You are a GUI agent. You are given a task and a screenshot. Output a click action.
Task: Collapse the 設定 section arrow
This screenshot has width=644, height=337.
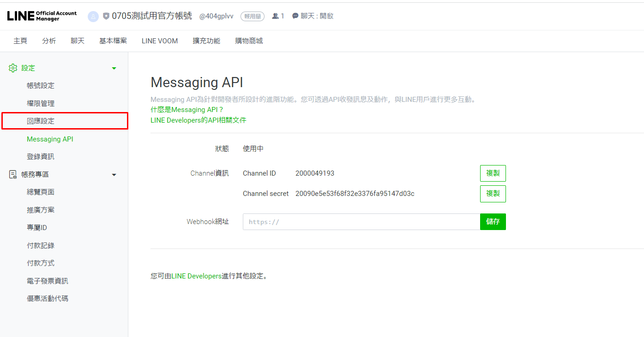coord(114,69)
